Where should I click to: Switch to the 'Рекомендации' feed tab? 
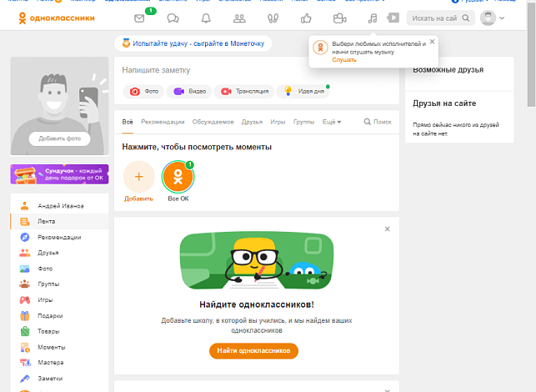[163, 122]
